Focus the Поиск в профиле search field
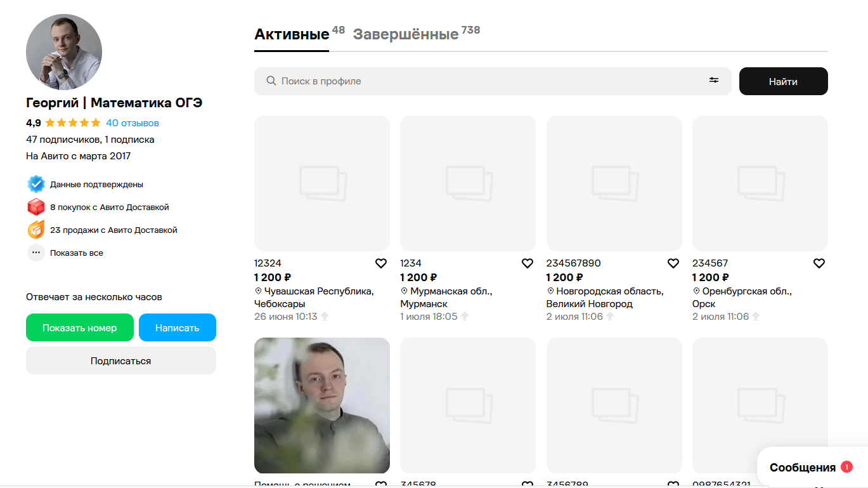 (493, 81)
